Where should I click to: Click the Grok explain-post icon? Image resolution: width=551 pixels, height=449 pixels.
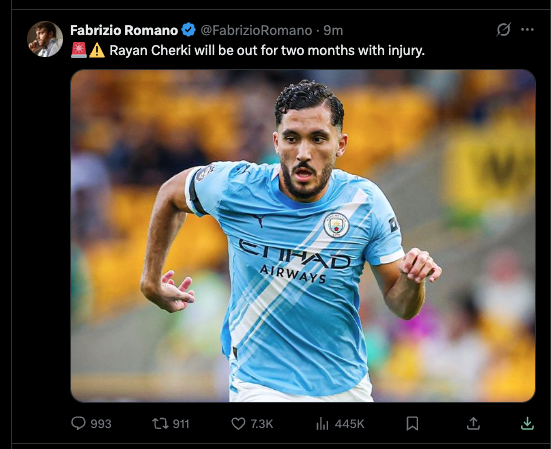503,30
